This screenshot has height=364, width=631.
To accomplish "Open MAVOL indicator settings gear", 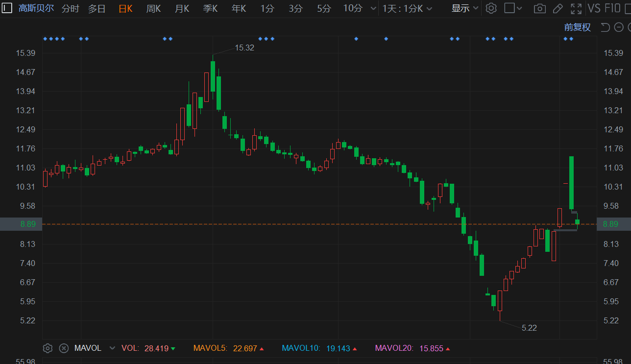I will [x=48, y=348].
